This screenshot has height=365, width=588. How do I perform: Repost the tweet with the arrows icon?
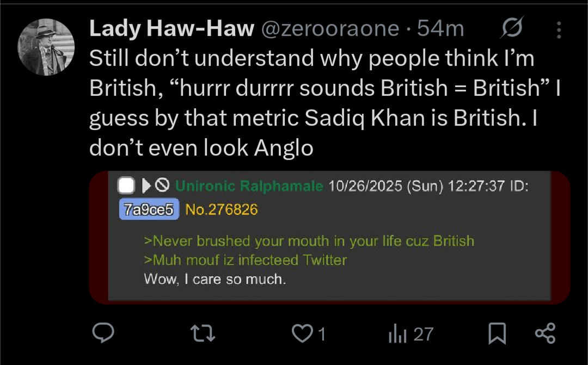(204, 333)
